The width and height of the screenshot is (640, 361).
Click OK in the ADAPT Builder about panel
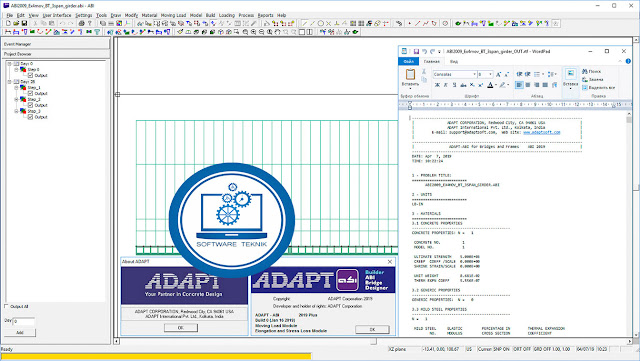(x=372, y=329)
